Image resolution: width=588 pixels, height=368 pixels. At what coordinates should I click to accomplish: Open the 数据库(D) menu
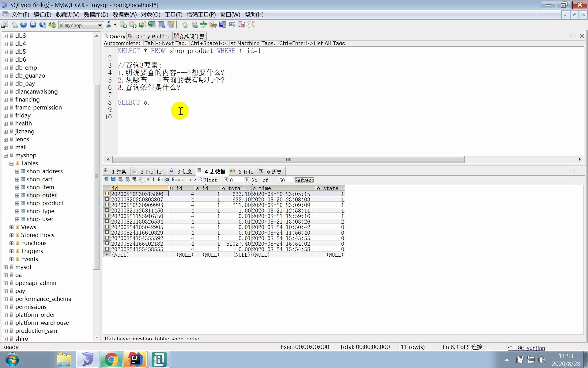96,15
